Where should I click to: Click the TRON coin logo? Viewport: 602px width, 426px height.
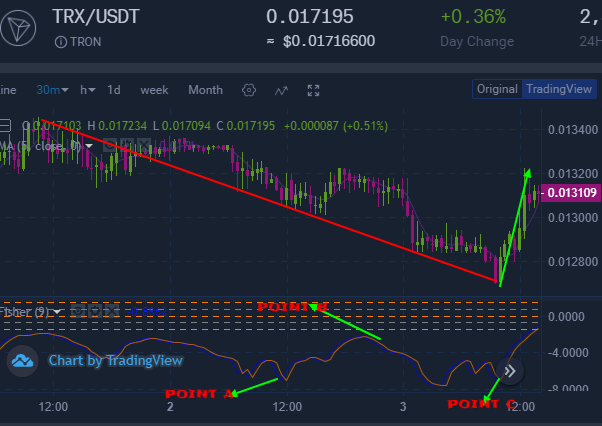18,28
